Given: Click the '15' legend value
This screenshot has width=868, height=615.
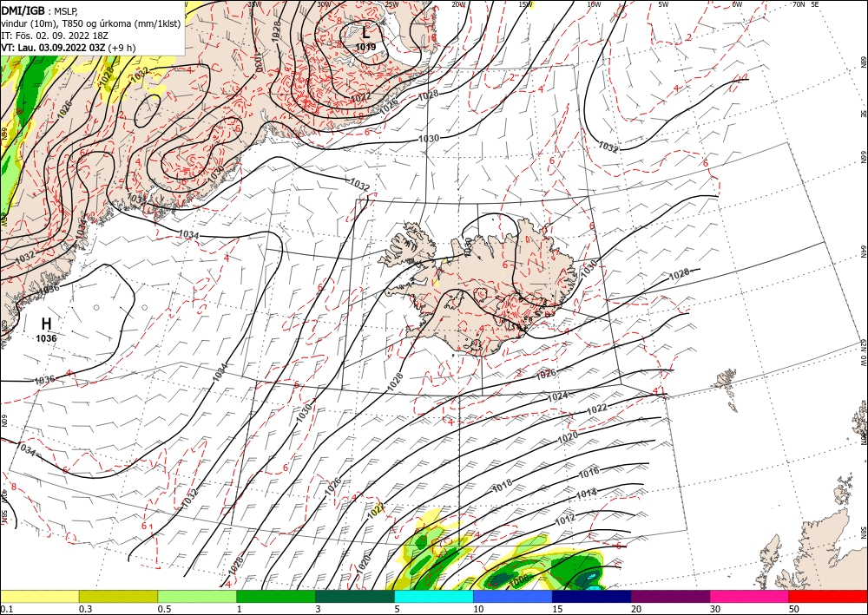Looking at the screenshot, I should pos(557,609).
